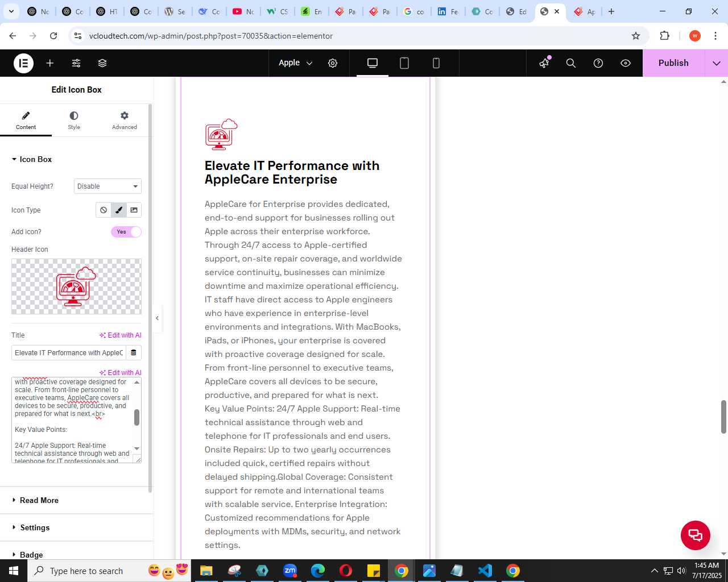Open the Elementor logo menu
The width and height of the screenshot is (728, 582).
tap(23, 63)
